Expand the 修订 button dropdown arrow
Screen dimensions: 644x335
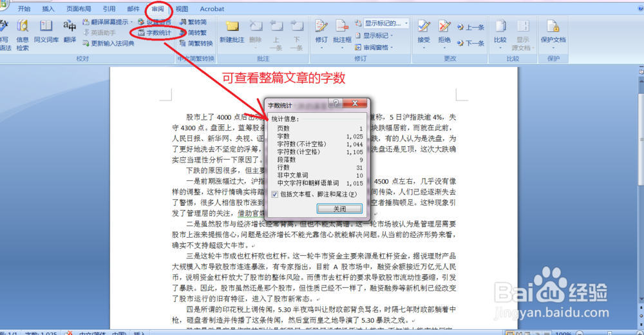click(x=321, y=48)
